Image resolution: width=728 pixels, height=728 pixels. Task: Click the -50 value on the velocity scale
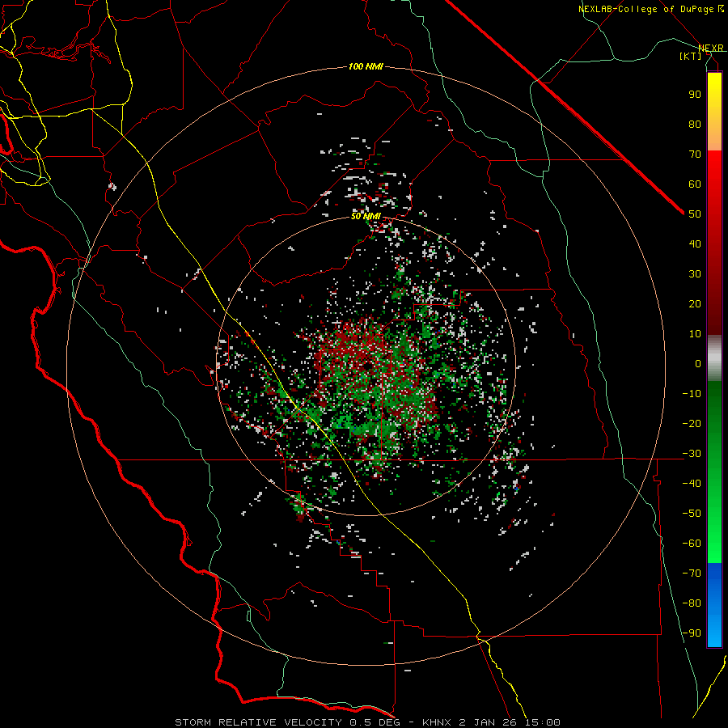[x=692, y=514]
